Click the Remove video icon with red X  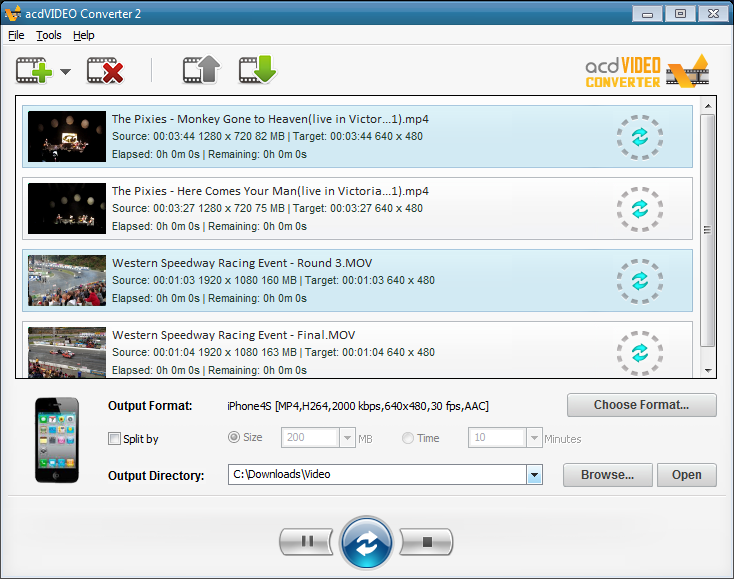coord(105,71)
